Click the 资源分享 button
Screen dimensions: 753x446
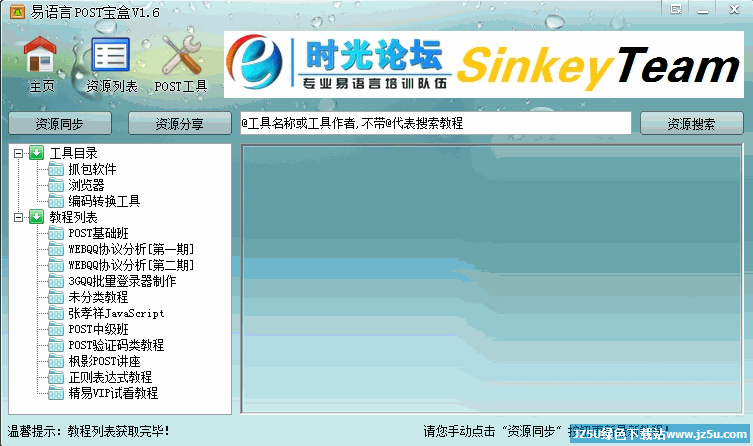(180, 124)
